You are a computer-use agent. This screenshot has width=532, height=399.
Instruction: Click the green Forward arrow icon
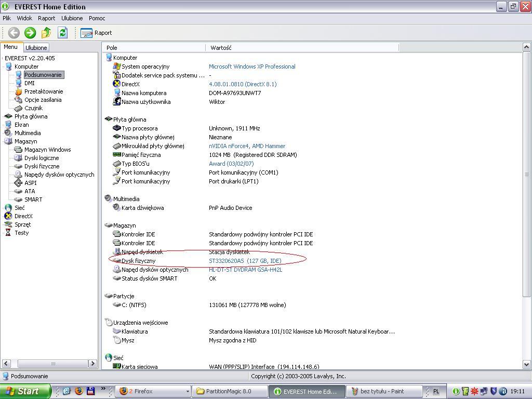(30, 33)
